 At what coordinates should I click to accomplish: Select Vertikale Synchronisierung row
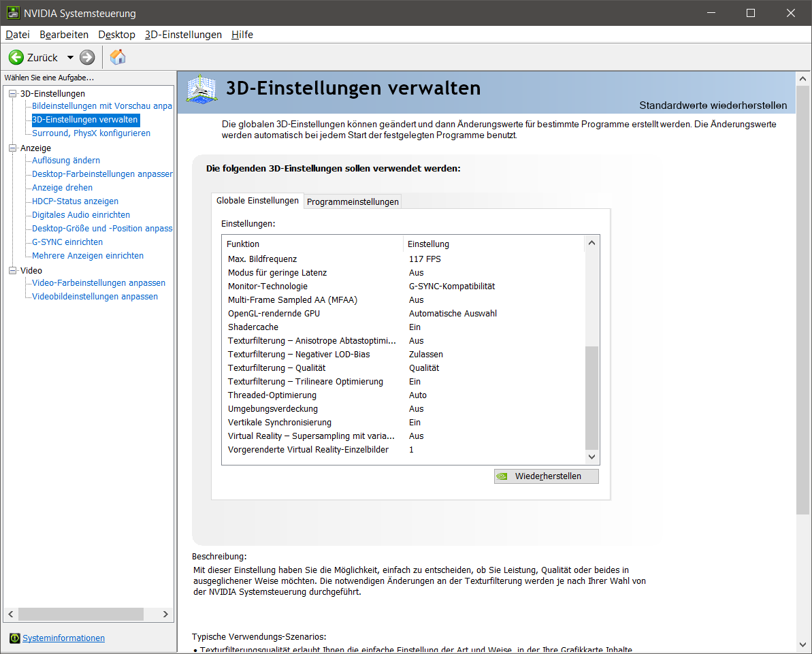[404, 422]
